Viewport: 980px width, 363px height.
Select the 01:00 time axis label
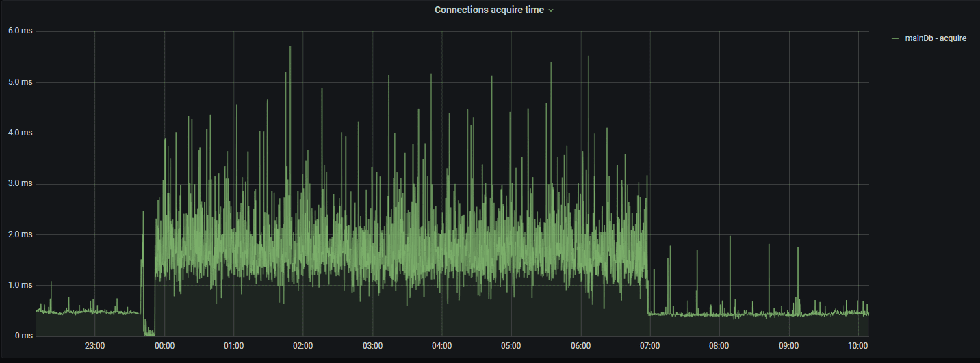click(233, 346)
